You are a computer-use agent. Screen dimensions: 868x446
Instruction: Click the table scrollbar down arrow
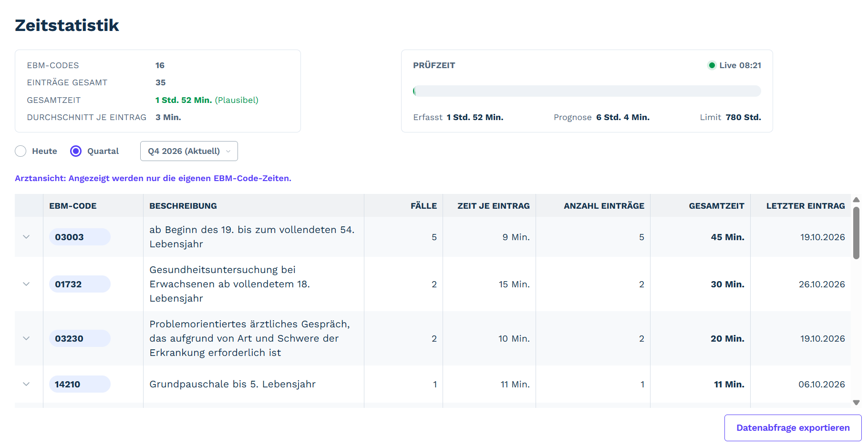(856, 403)
